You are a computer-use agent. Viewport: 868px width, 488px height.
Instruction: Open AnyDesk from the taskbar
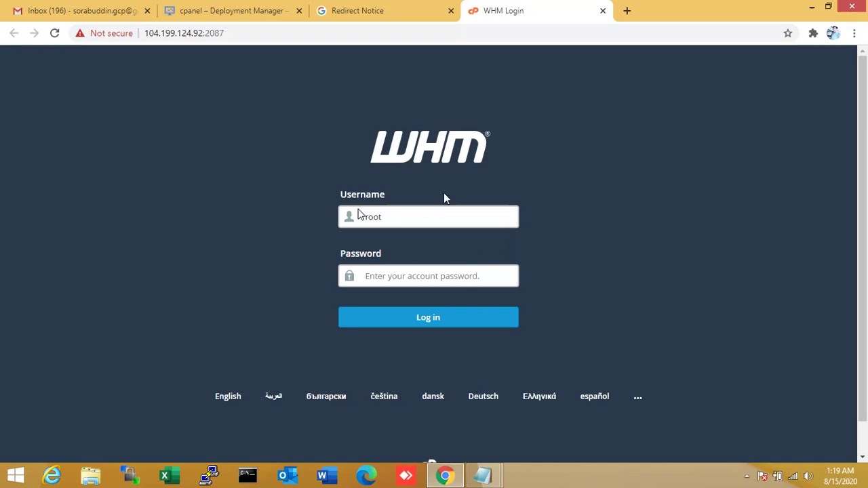[406, 476]
